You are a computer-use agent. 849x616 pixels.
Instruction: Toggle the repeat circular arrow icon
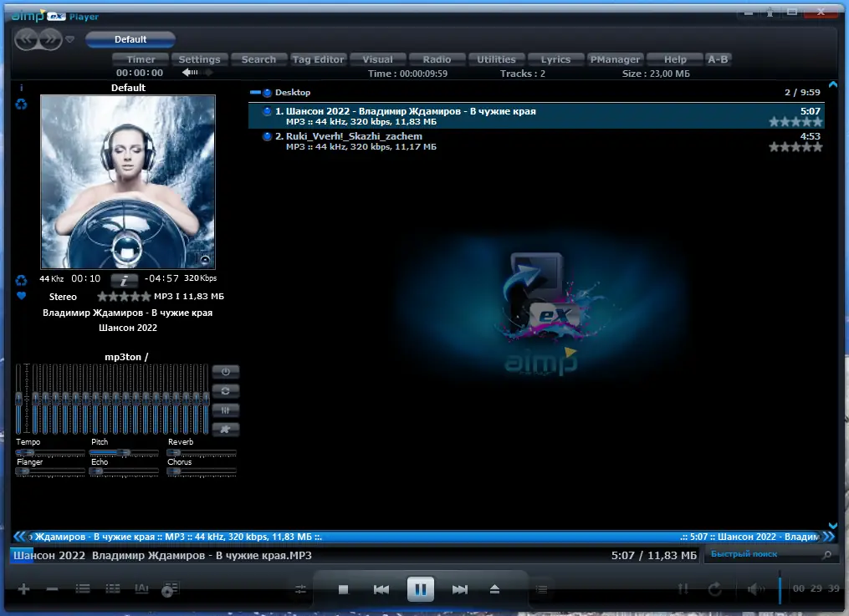point(714,589)
